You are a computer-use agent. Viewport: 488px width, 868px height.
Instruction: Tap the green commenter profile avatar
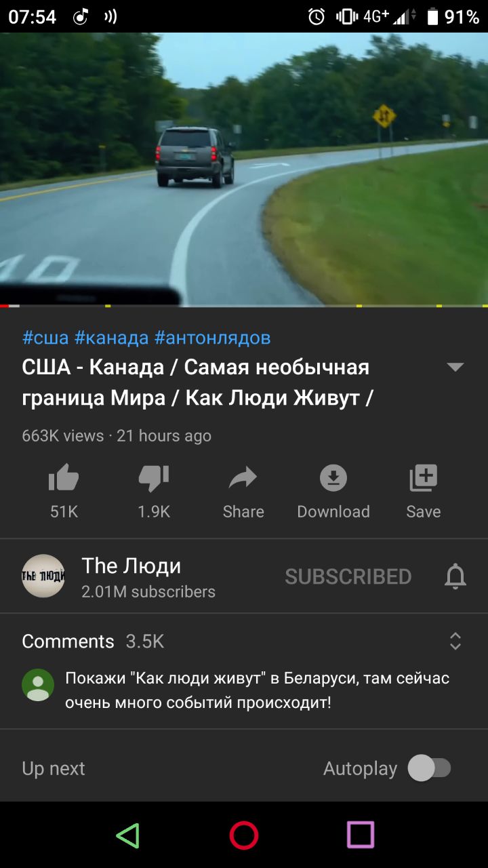(x=38, y=685)
